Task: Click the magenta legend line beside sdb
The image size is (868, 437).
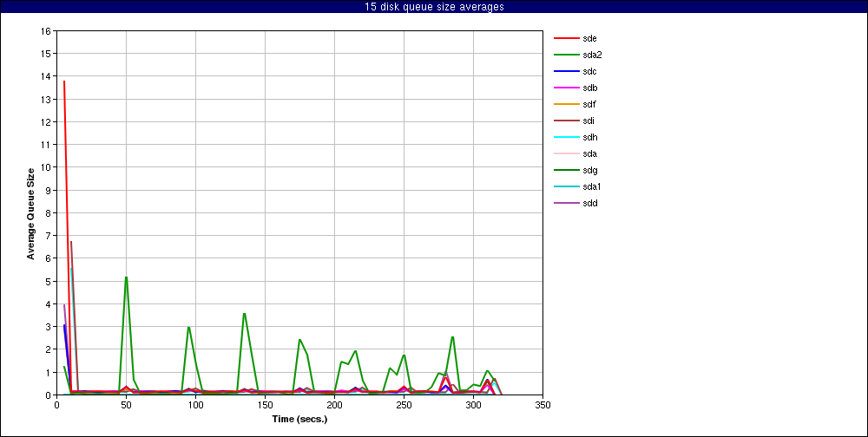Action: 566,88
